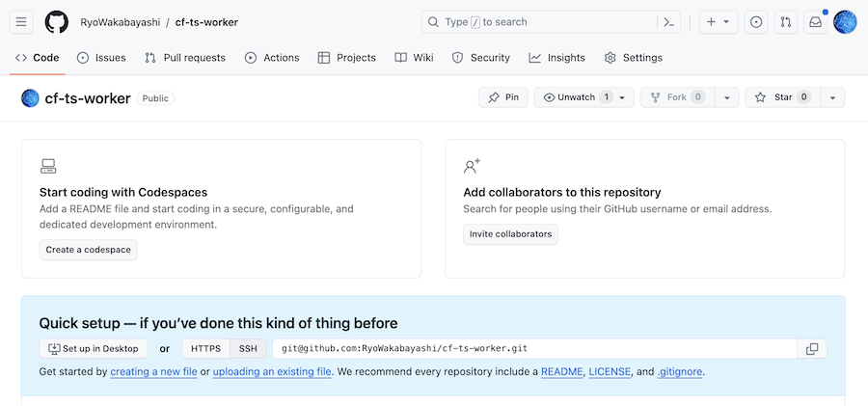Copy the clone URL to clipboard
Image resolution: width=868 pixels, height=406 pixels.
812,349
